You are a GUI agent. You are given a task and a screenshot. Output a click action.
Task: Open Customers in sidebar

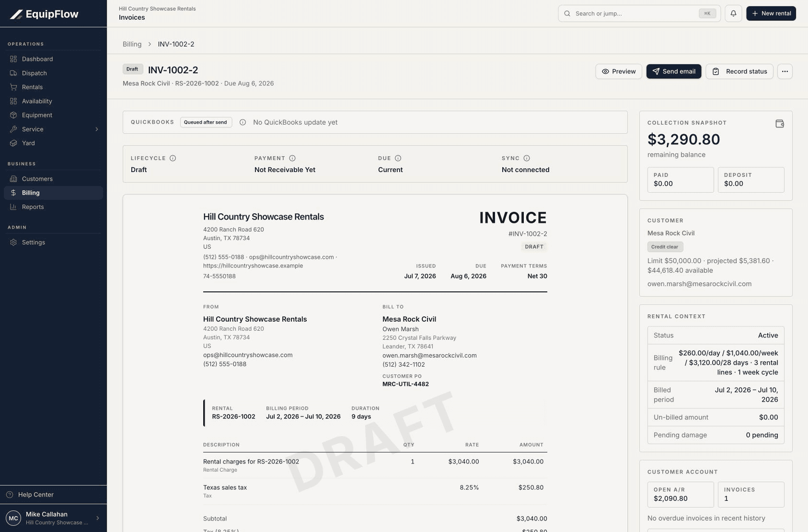(53, 179)
